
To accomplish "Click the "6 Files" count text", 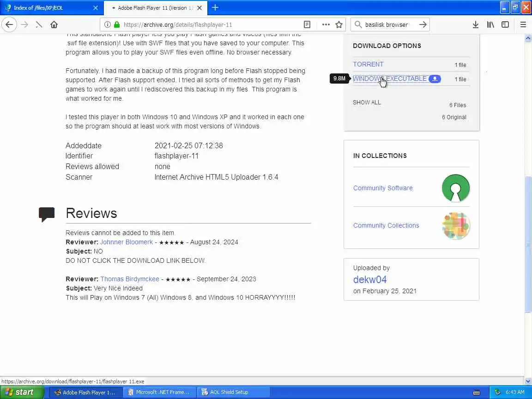I will (458, 105).
